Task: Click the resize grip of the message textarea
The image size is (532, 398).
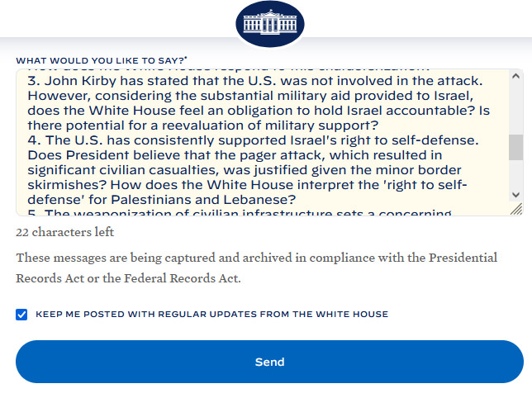Action: tap(515, 209)
